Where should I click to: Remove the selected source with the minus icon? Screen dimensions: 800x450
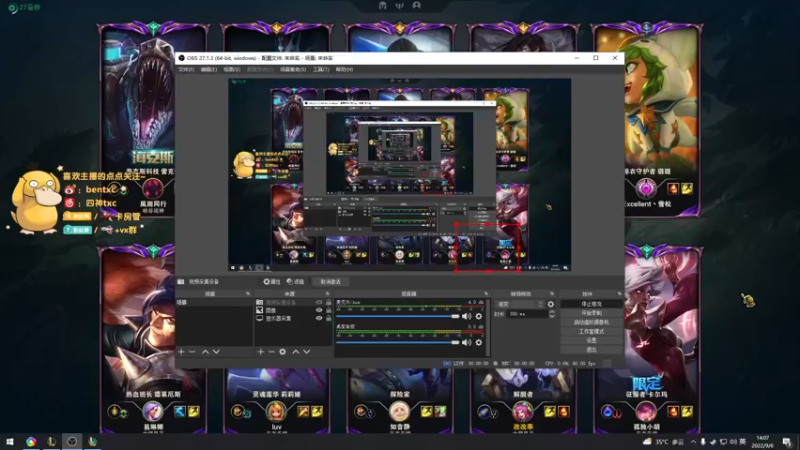coord(271,352)
